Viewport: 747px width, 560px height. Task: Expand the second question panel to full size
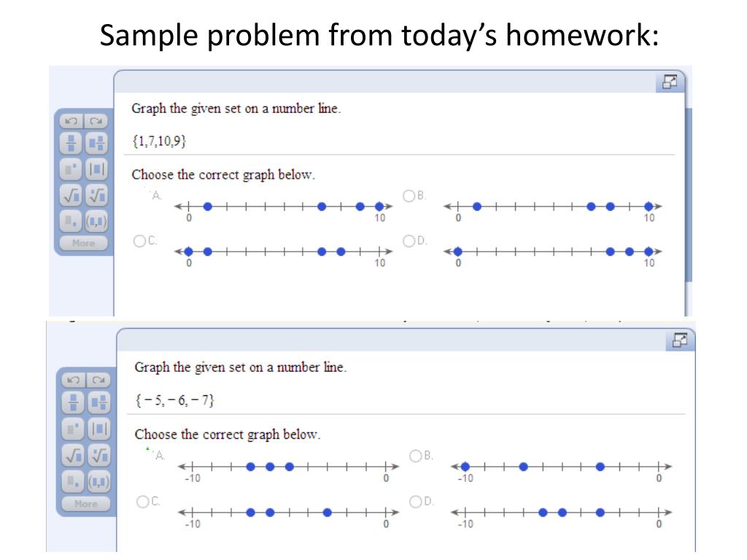680,341
